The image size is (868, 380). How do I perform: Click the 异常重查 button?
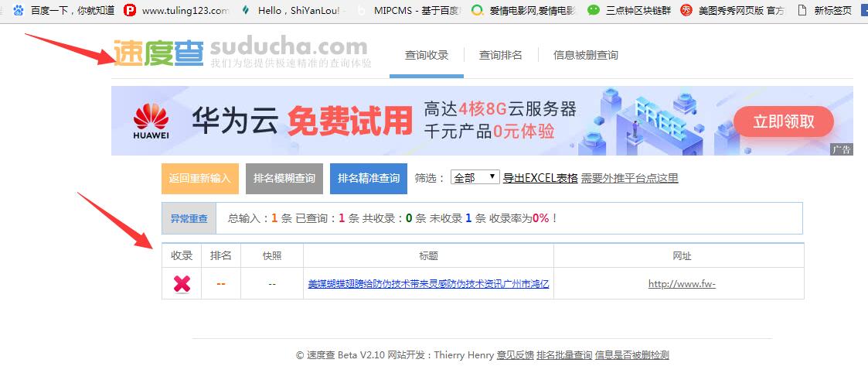(x=189, y=218)
